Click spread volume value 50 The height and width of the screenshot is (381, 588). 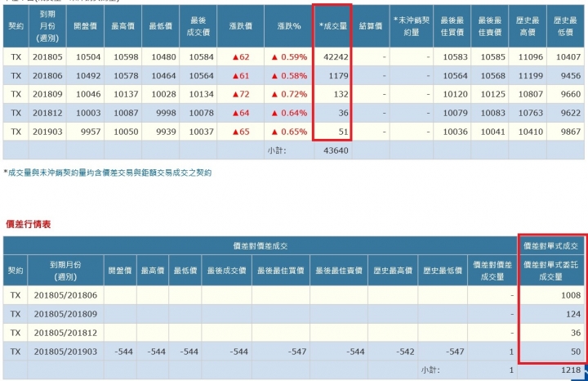pyautogui.click(x=576, y=352)
